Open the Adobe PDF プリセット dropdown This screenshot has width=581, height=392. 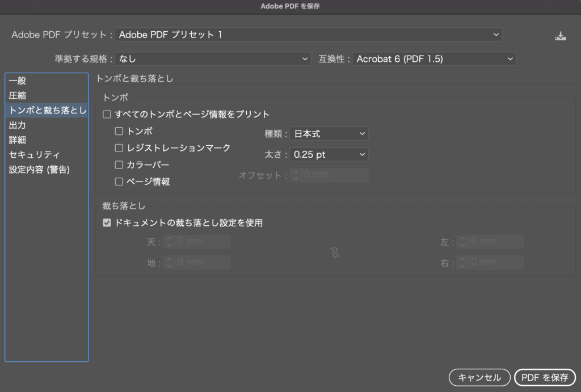(x=309, y=35)
